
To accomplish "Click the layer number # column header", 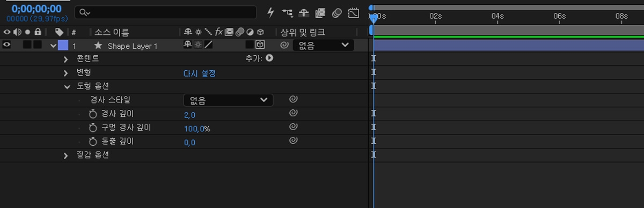I will 74,32.
